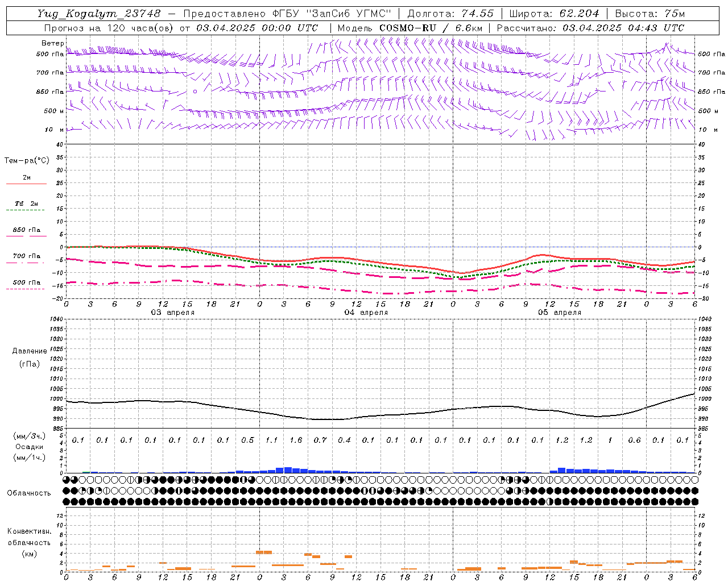Click the Конвективн. облачность panel label
Image resolution: width=728 pixels, height=582 pixels.
point(29,537)
